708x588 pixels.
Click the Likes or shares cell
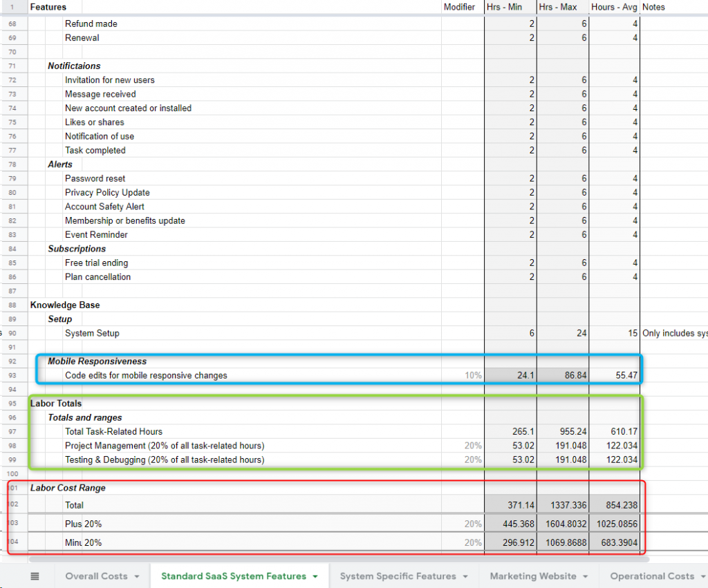coord(94,122)
